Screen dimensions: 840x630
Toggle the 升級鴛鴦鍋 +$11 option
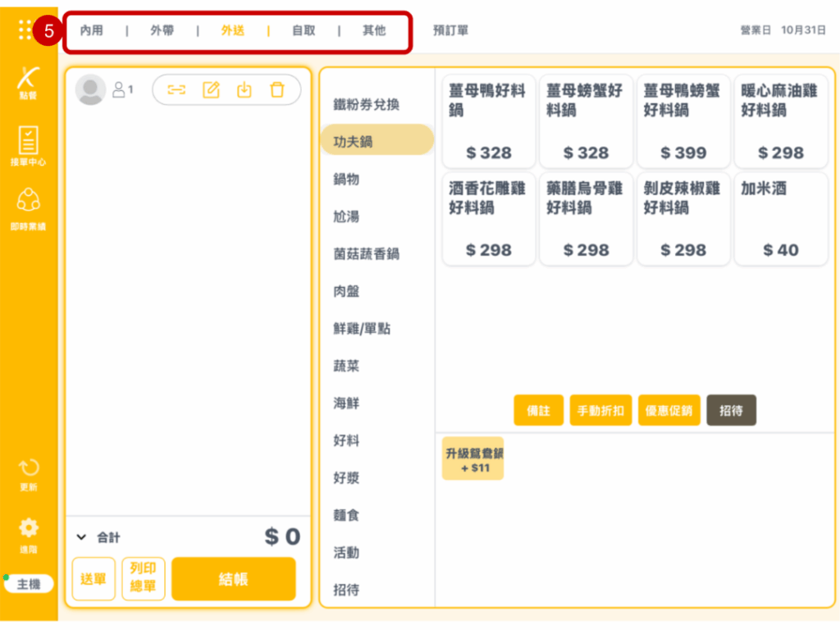(x=473, y=459)
